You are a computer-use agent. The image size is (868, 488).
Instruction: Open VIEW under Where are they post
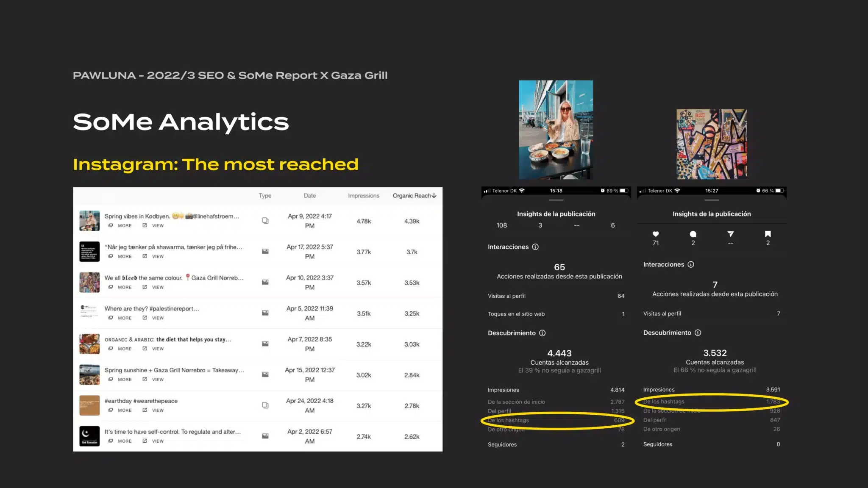153,318
